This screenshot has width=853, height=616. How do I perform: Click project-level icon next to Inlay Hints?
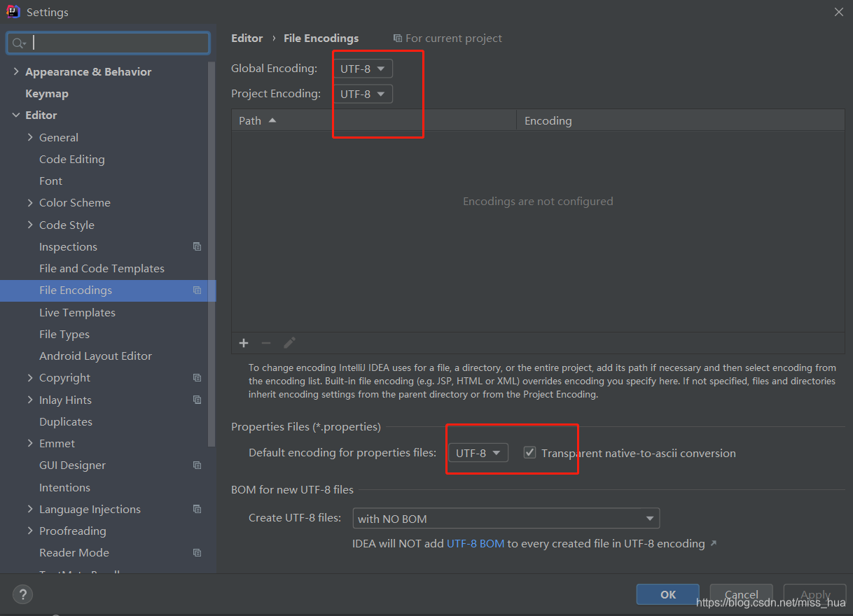[197, 400]
